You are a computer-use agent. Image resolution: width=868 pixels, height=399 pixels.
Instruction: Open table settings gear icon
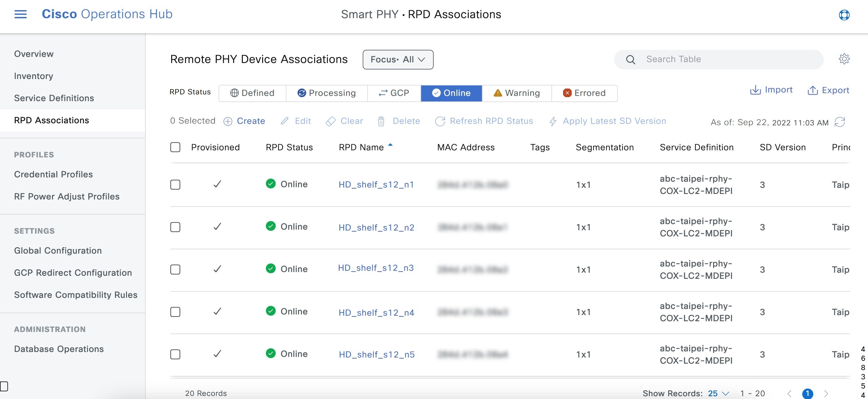(844, 59)
